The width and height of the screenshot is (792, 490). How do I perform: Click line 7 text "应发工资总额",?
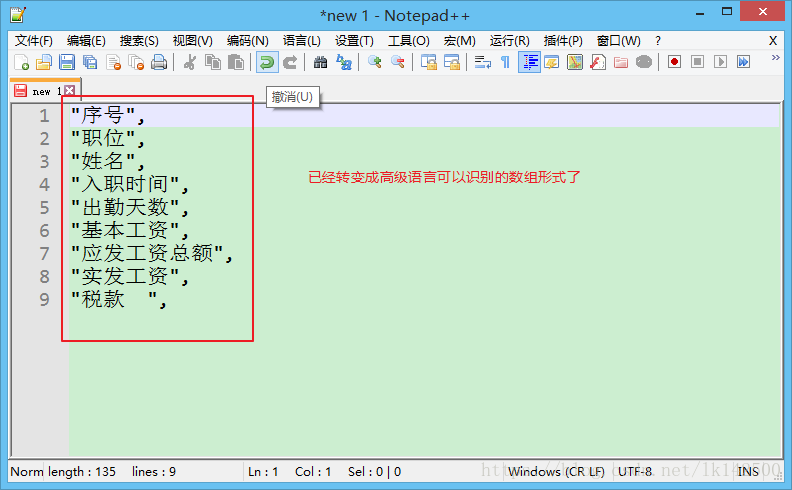(152, 253)
